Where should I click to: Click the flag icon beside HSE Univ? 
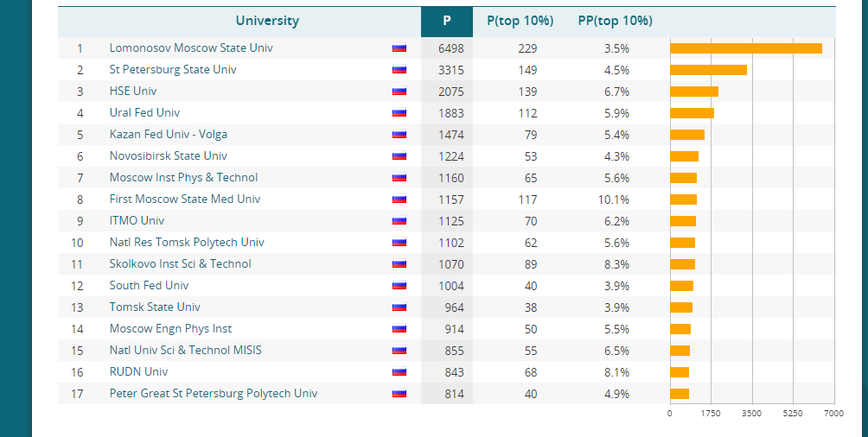click(399, 92)
